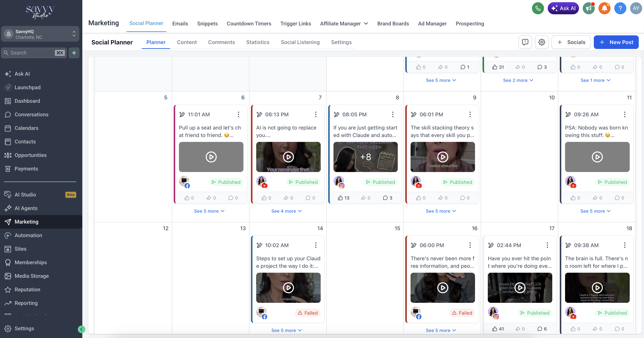Click the Socials button
Screen dimensions: 644x338
click(x=571, y=42)
